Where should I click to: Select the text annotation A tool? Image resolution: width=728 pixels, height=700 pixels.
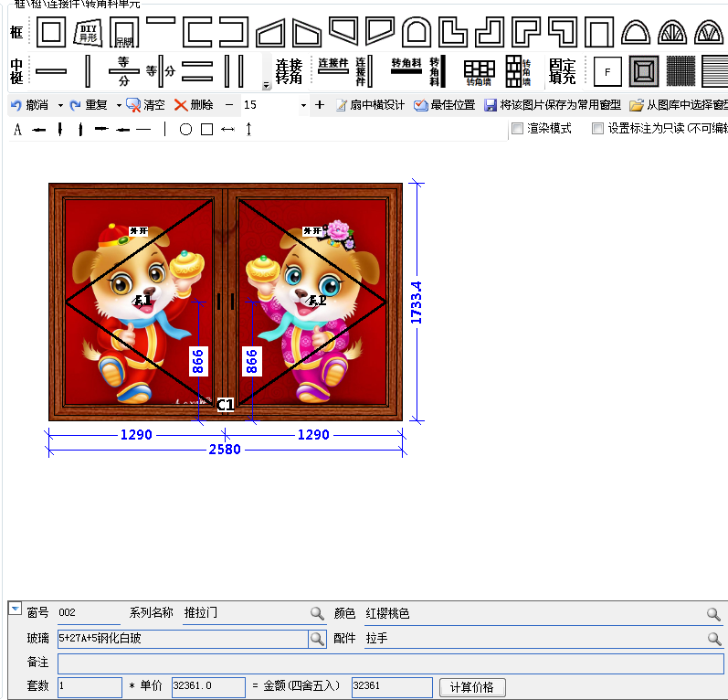tap(17, 129)
